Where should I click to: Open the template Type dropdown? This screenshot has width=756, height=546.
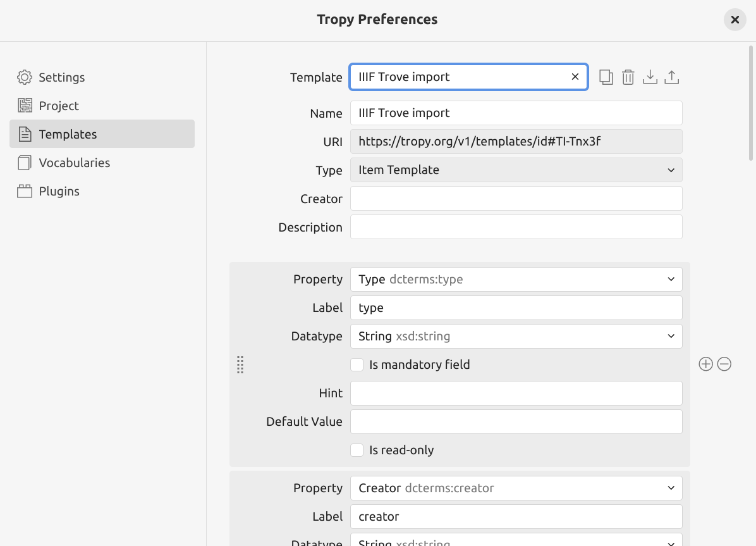coord(516,170)
